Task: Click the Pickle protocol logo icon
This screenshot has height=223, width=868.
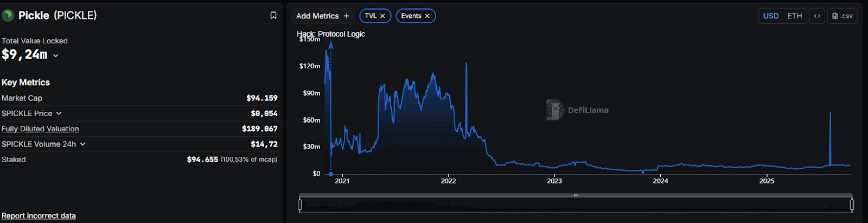Action: (8, 15)
